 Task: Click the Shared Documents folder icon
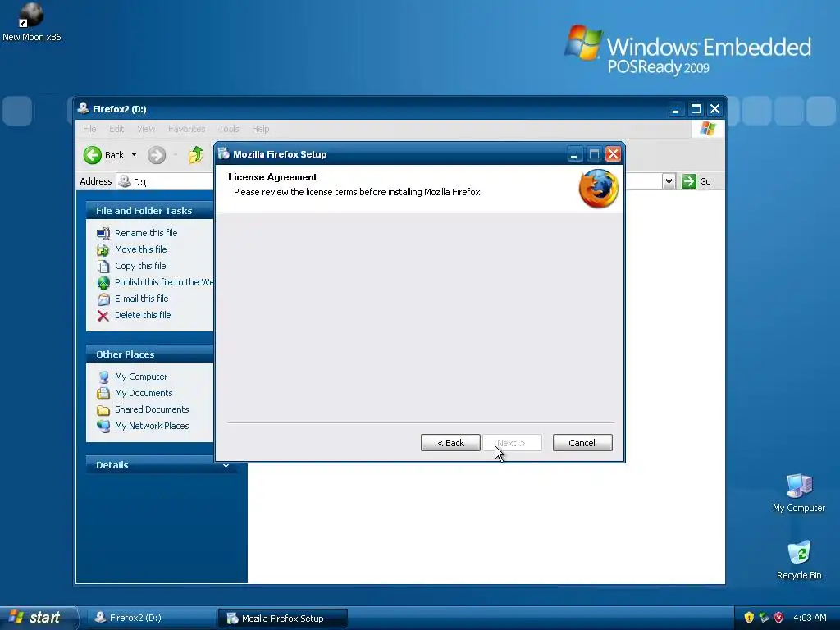click(103, 410)
